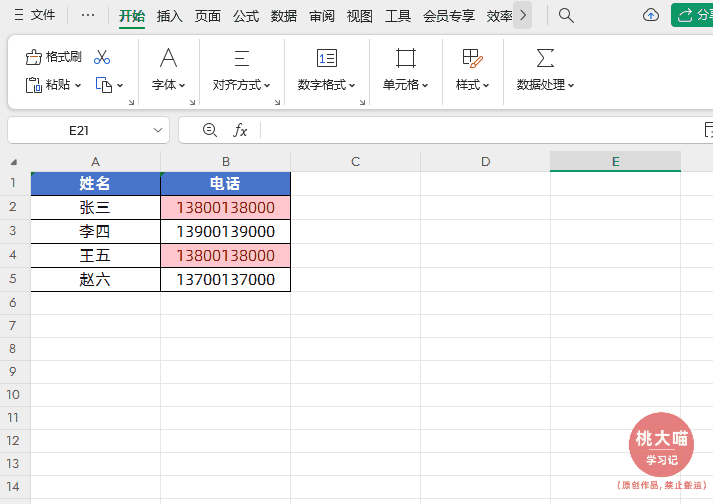Click the 电话 header cell
The height and width of the screenshot is (504, 713).
226,184
